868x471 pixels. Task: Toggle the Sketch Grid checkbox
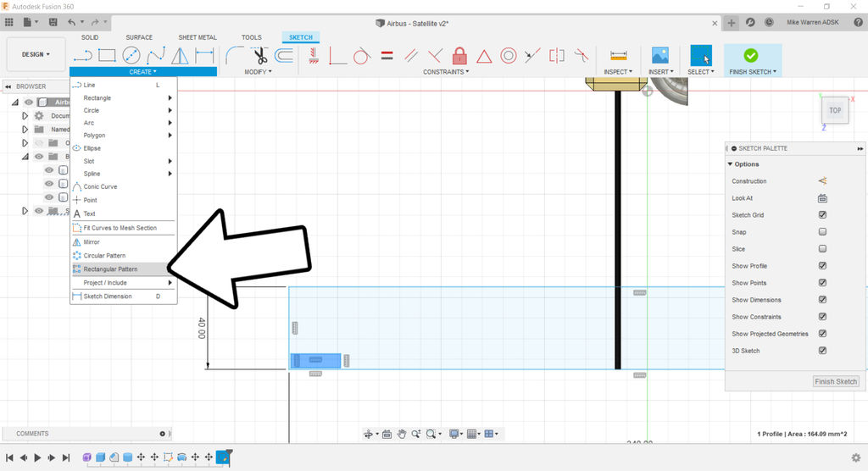point(822,214)
